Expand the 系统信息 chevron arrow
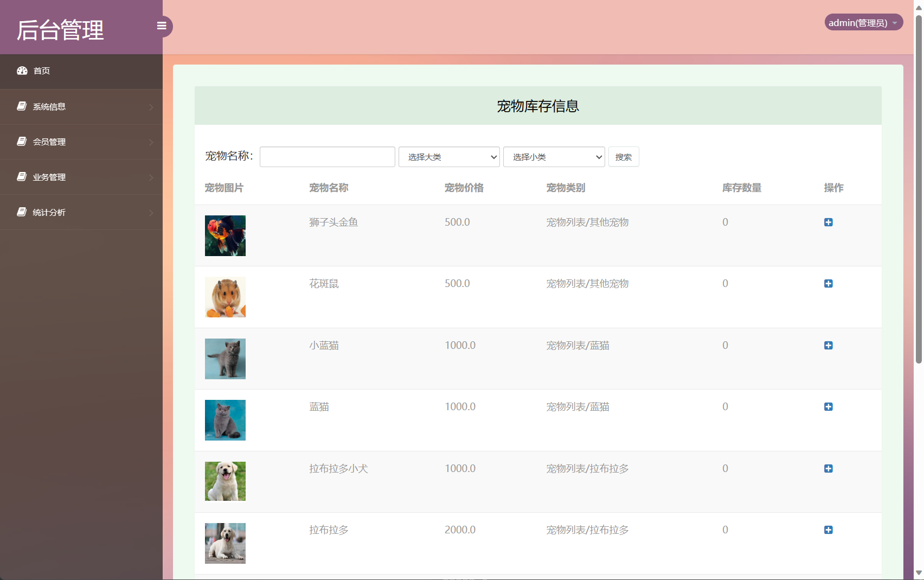The width and height of the screenshot is (924, 580). point(151,107)
